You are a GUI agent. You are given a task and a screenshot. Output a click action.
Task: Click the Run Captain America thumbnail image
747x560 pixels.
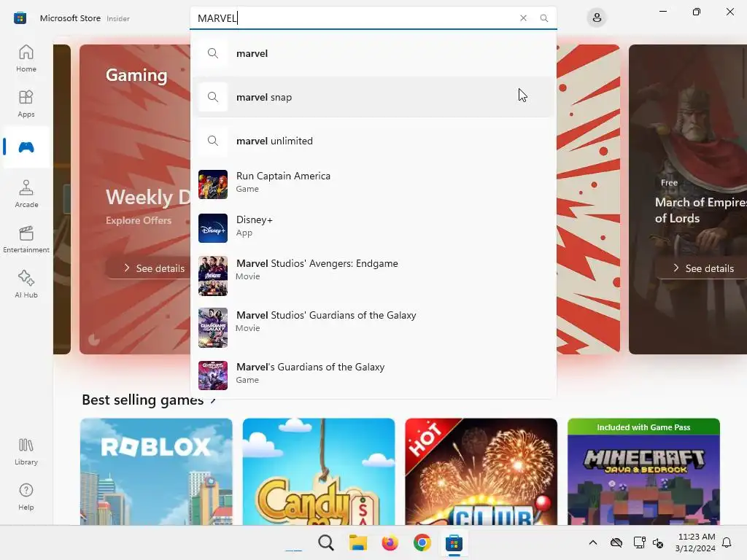213,184
